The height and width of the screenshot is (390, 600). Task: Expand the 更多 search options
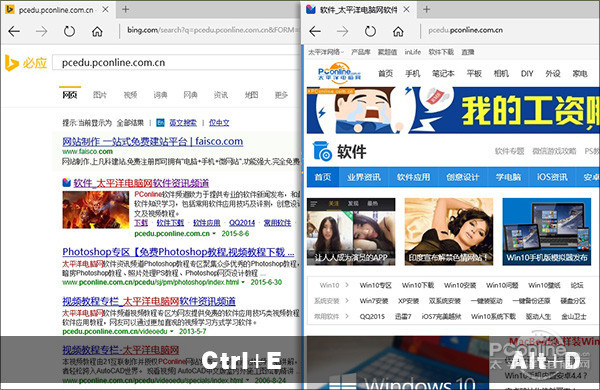pos(281,95)
